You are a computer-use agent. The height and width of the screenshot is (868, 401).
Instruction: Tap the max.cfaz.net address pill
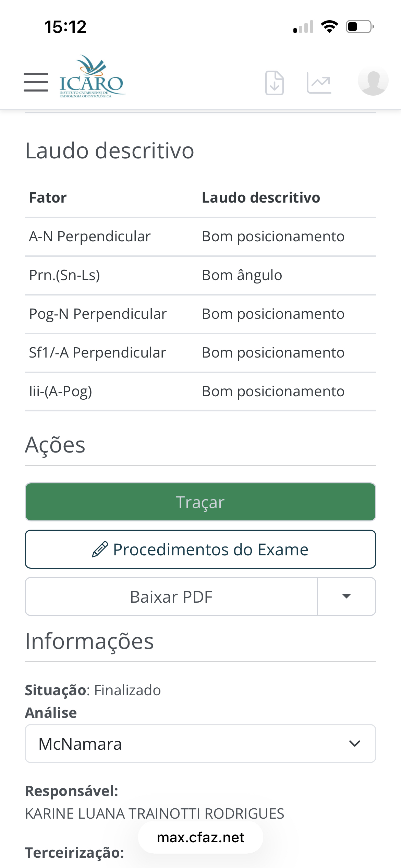200,837
